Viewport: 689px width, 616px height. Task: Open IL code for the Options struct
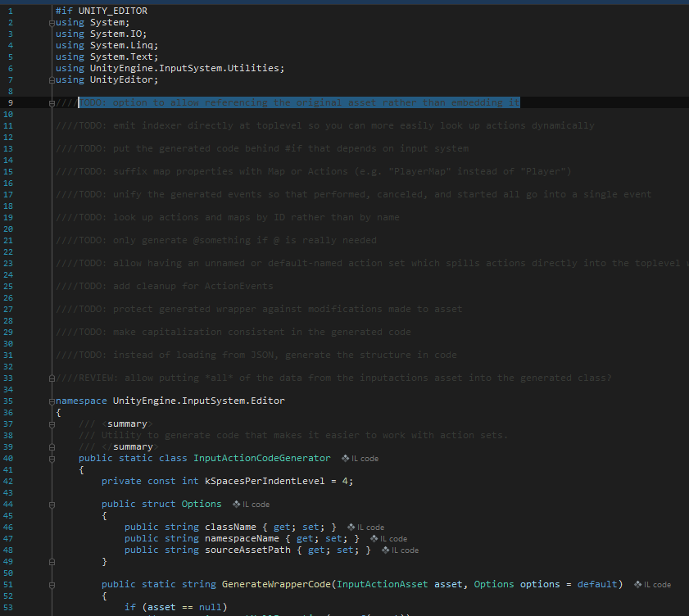coord(251,504)
